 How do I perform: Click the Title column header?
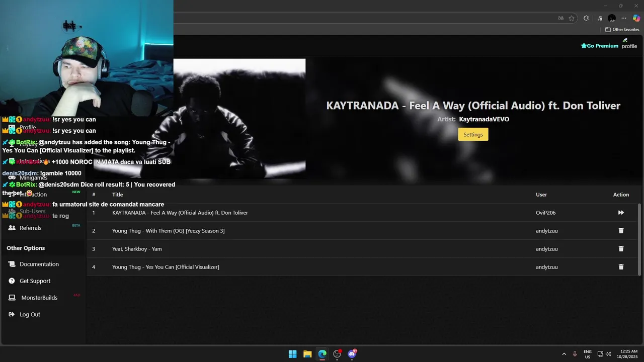(117, 195)
